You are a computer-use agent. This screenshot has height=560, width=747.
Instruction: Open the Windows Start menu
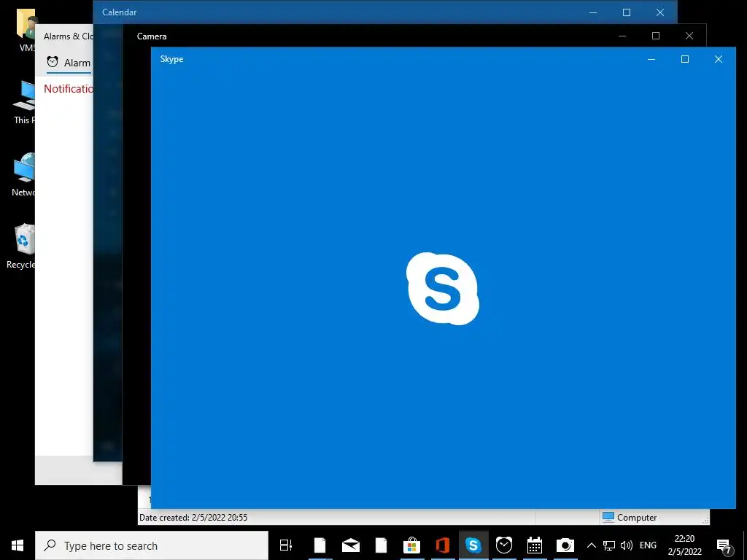18,545
